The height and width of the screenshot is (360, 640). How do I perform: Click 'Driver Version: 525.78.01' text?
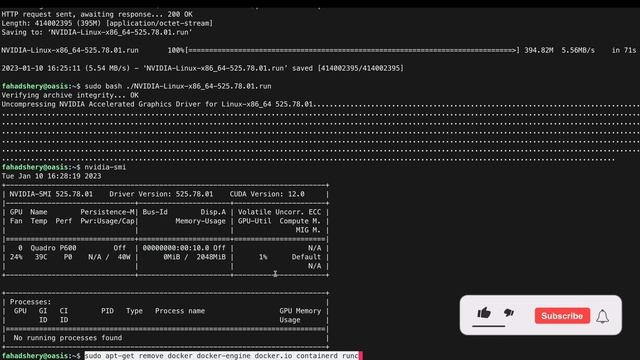coord(161,194)
